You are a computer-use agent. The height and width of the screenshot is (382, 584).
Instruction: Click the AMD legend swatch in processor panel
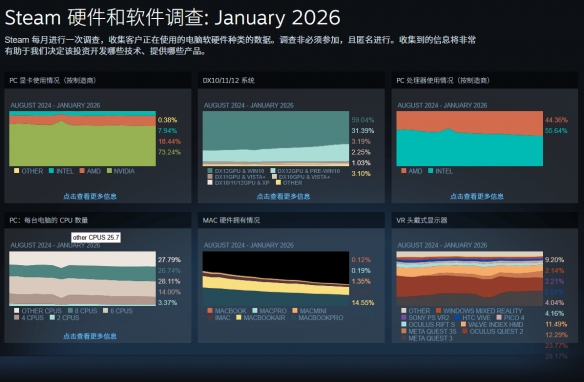click(403, 171)
